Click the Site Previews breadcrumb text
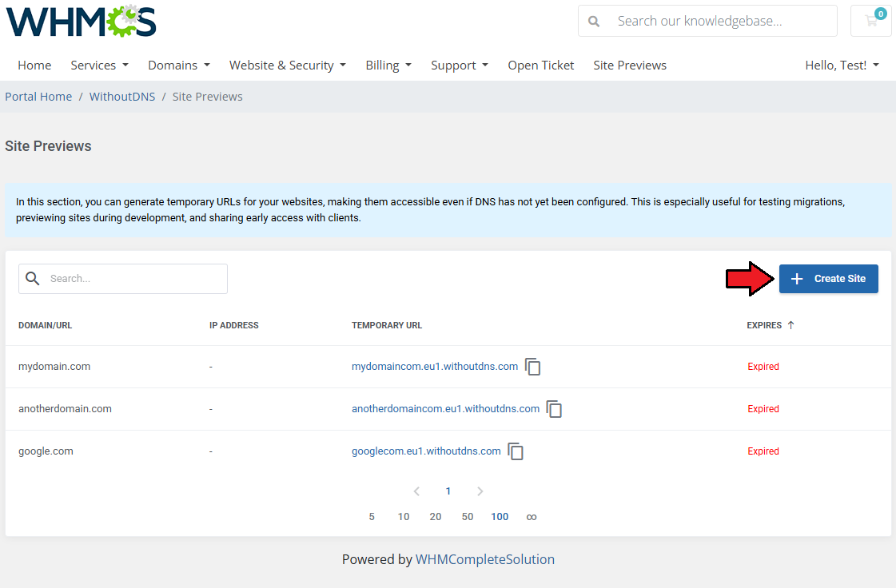The width and height of the screenshot is (896, 588). [208, 97]
